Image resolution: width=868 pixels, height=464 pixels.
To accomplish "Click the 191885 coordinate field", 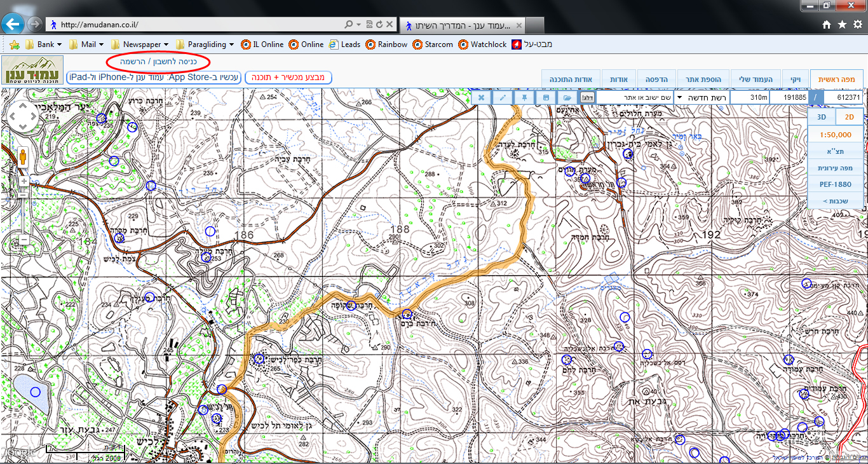I will pos(790,97).
